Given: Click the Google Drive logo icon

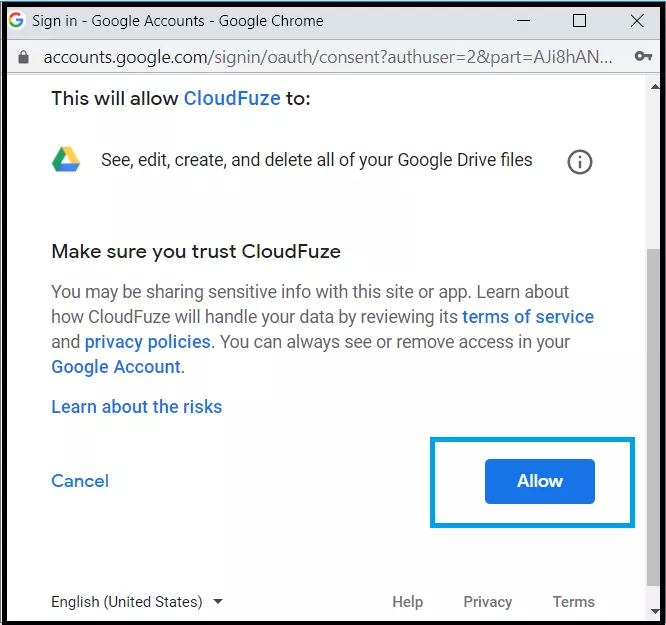Looking at the screenshot, I should (x=66, y=159).
